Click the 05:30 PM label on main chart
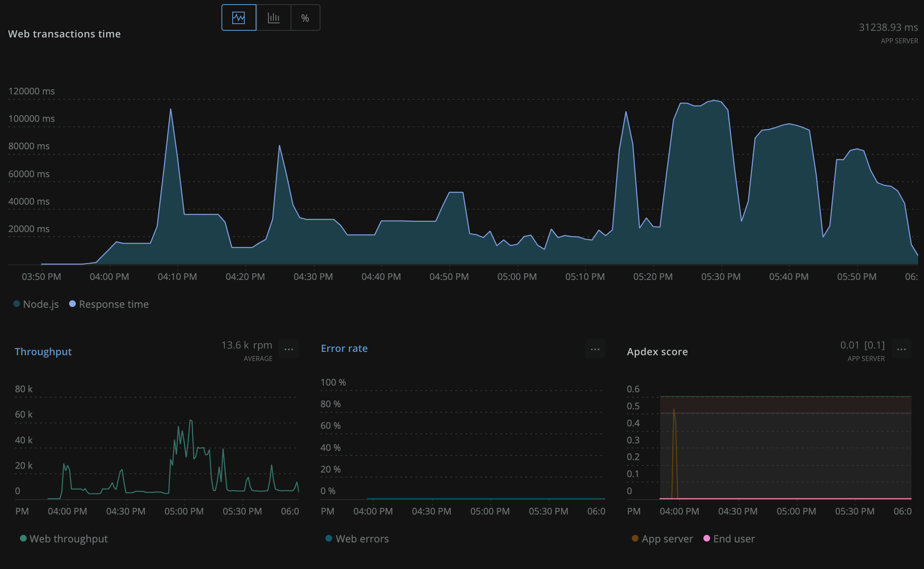The height and width of the screenshot is (569, 924). 721,277
